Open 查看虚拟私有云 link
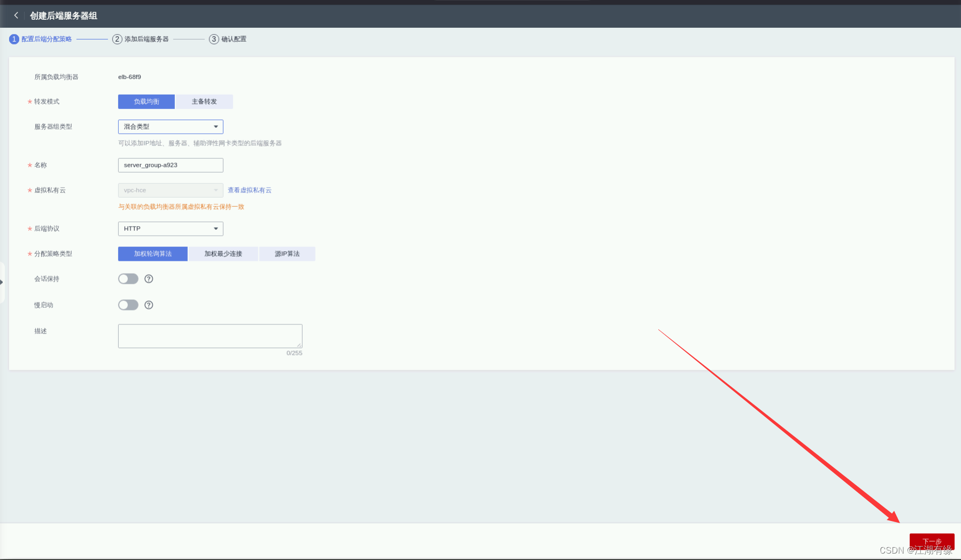The width and height of the screenshot is (961, 560). (250, 190)
